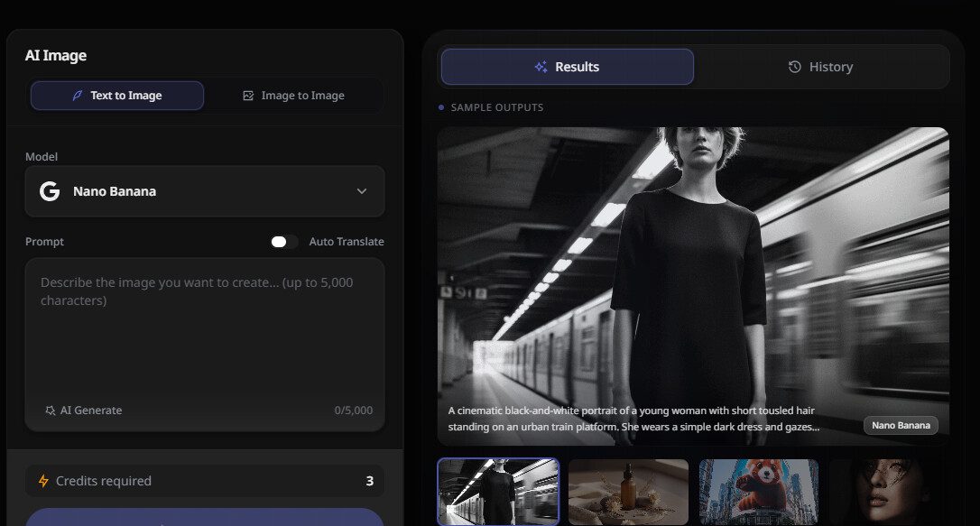Click the clock icon next to History
This screenshot has width=980, height=526.
pos(794,67)
